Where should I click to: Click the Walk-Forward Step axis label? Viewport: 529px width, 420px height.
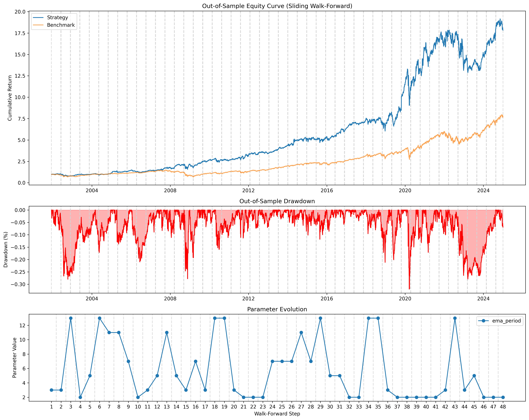coord(277,414)
